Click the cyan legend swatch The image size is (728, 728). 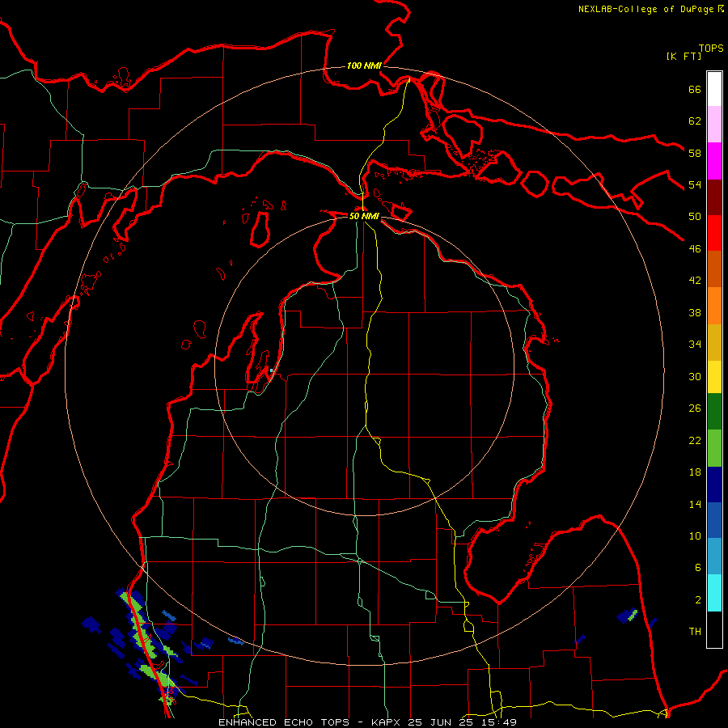[714, 593]
